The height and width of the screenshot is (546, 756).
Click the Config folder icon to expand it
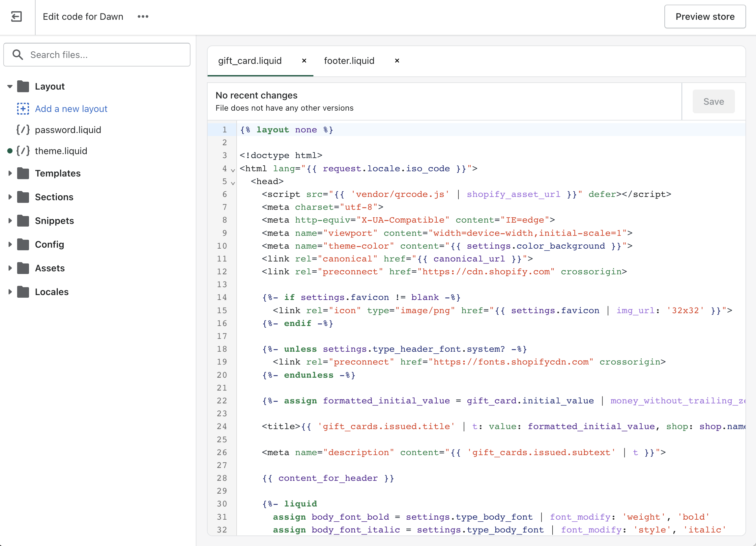tap(23, 245)
